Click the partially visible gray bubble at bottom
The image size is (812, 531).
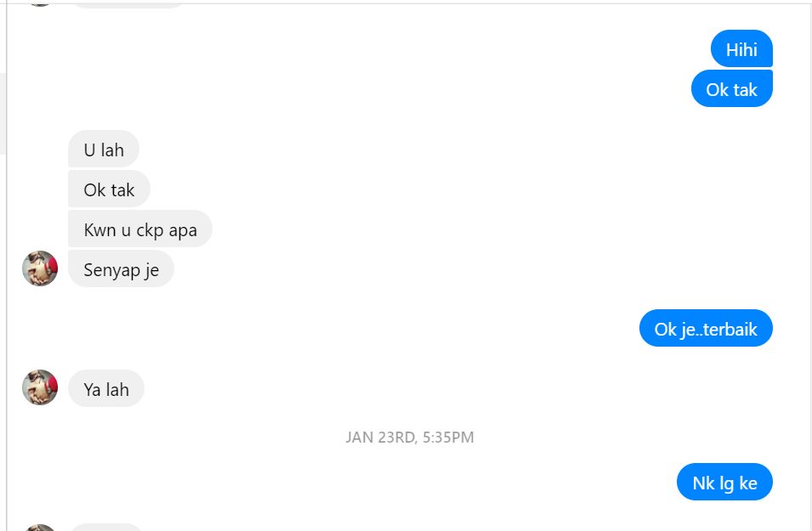(x=105, y=528)
